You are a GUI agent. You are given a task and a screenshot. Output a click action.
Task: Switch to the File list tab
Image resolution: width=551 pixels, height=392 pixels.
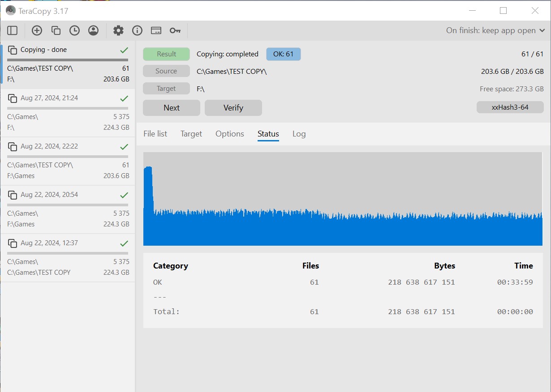155,134
